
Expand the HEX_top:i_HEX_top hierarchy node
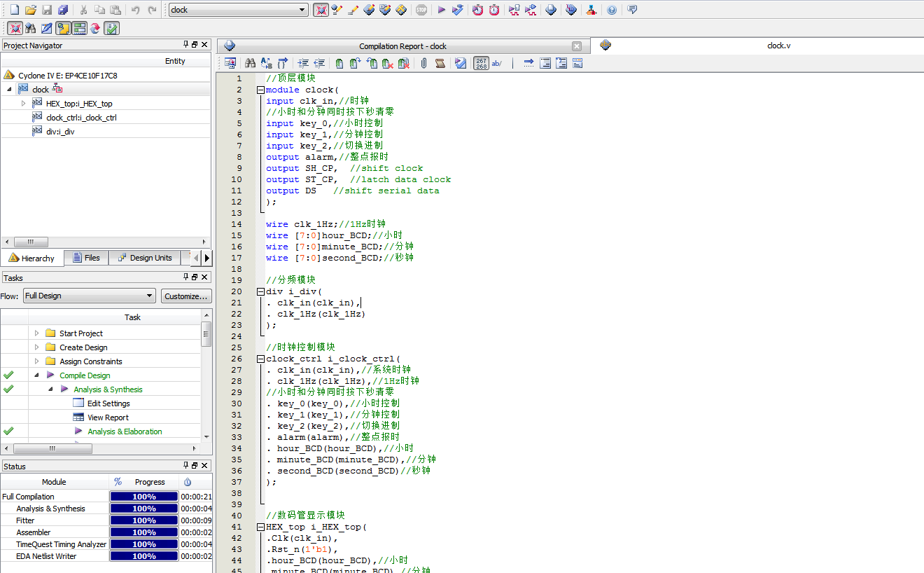click(23, 103)
